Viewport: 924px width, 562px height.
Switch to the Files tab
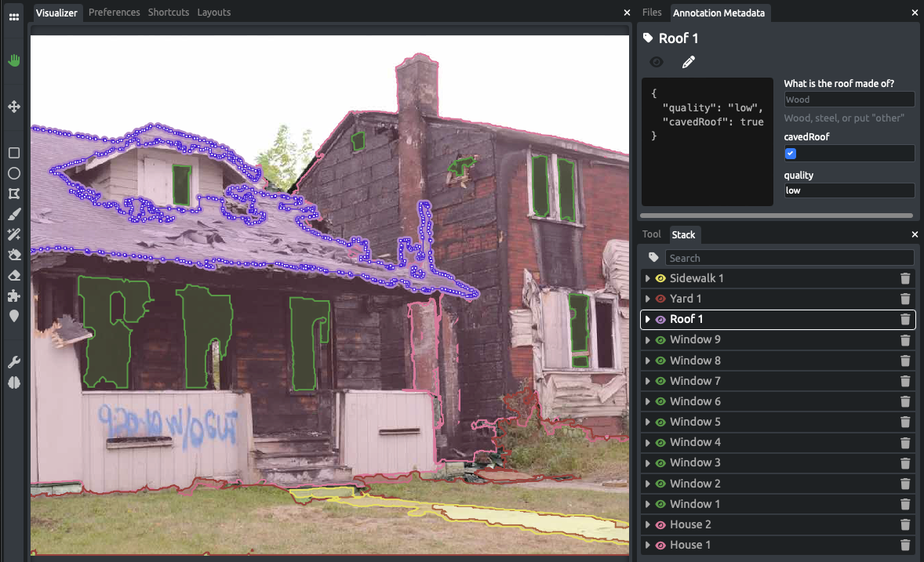pyautogui.click(x=652, y=13)
